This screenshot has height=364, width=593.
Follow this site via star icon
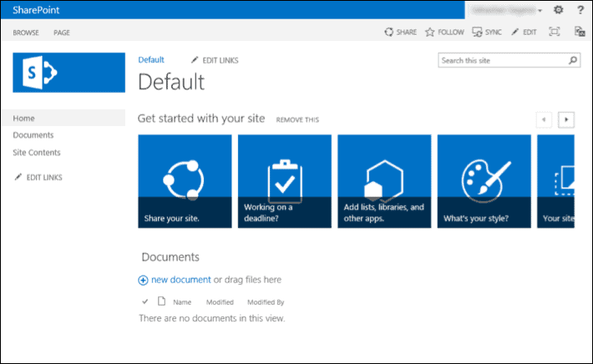click(x=429, y=32)
